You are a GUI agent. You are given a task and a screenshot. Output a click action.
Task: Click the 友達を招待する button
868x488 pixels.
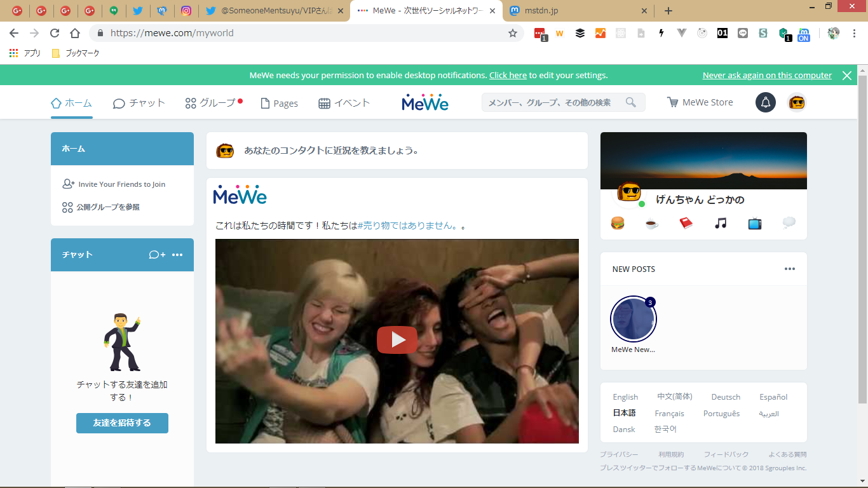[122, 423]
